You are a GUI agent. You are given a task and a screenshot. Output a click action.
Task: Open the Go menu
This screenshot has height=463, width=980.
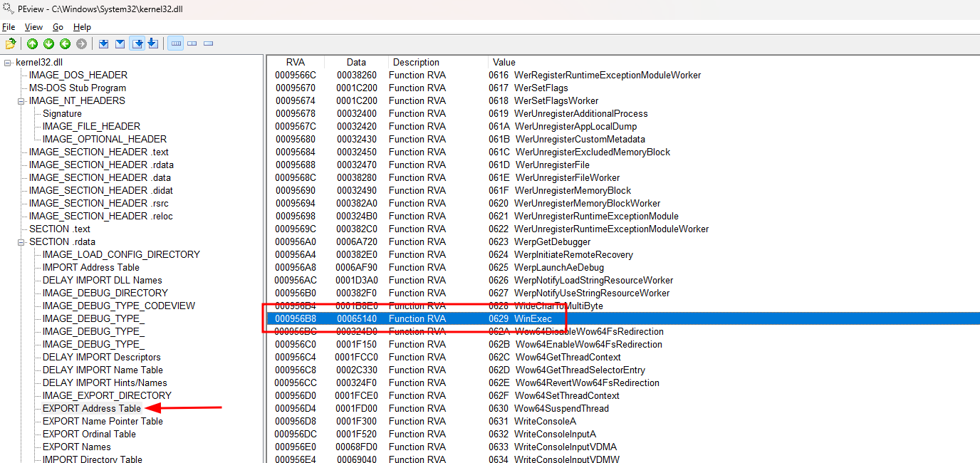(x=58, y=27)
